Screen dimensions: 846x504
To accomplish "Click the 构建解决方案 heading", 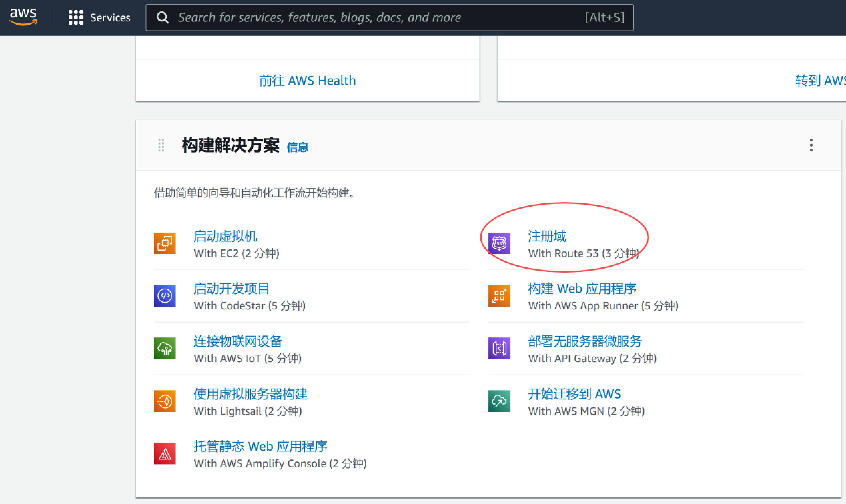I will [231, 145].
